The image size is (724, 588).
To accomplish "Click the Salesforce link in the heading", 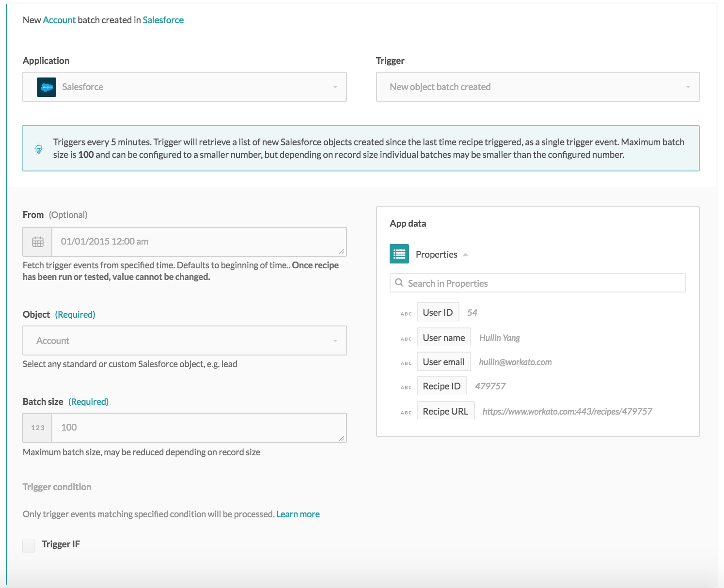I will (163, 20).
